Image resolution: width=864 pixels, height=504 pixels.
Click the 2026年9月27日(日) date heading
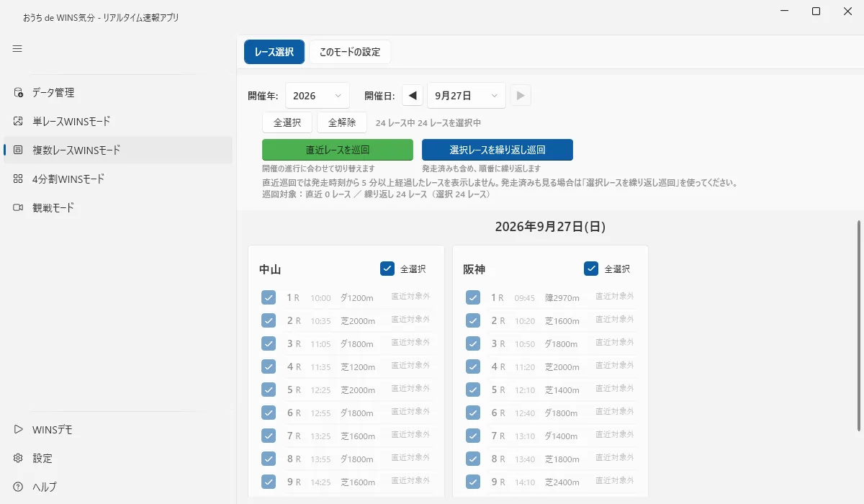coord(550,227)
